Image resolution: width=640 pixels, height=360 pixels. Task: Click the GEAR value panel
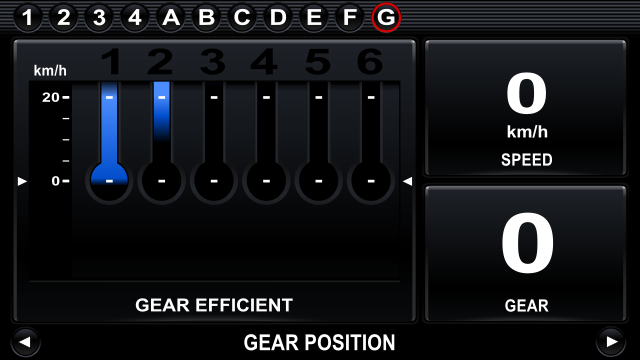pos(526,254)
